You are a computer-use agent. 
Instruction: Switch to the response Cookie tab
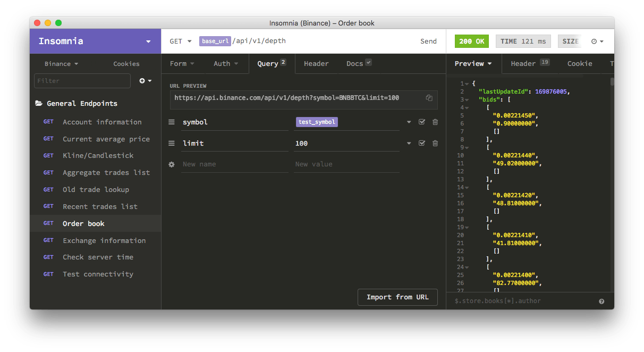[580, 63]
